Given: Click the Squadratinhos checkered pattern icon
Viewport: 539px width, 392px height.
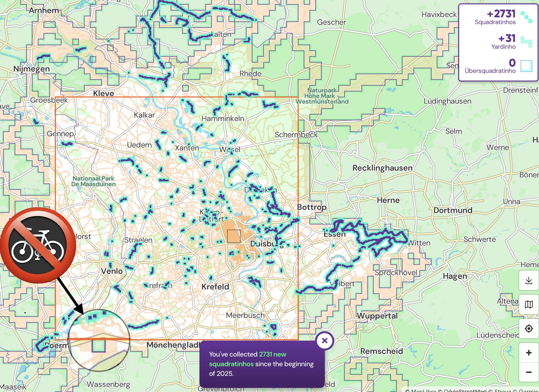Looking at the screenshot, I should pyautogui.click(x=526, y=17).
